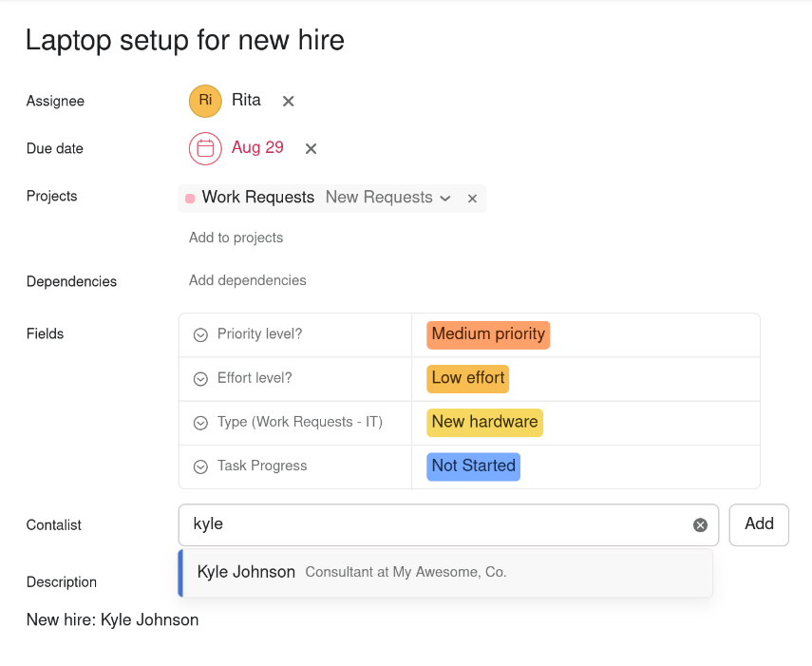
Task: Change the Medium priority value
Action: coord(488,334)
